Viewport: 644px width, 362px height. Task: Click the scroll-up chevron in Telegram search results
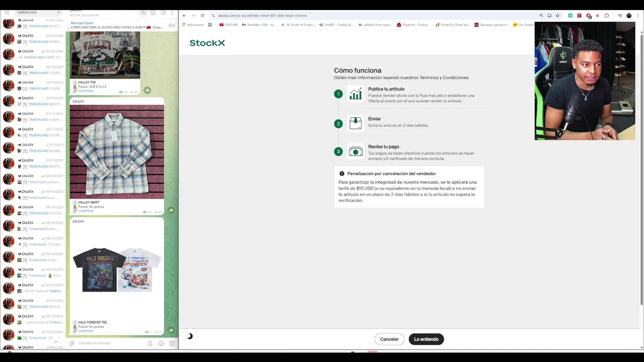(x=56, y=342)
